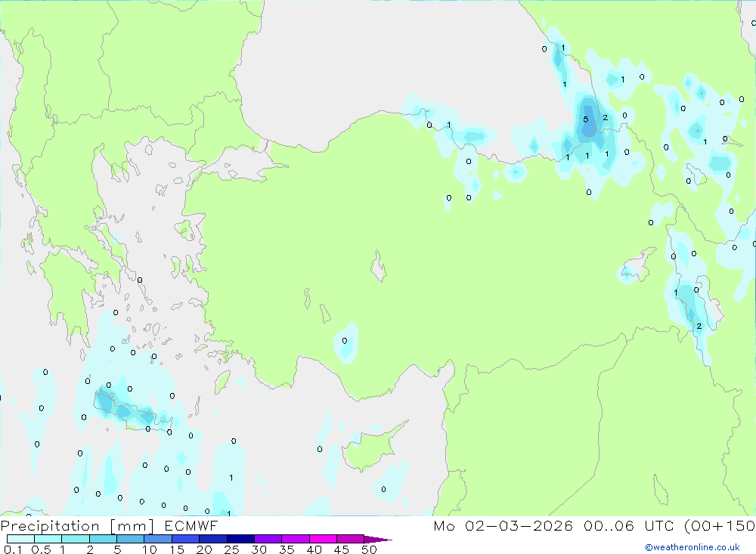
Task: Pick the 1–2 mm legend color swatch
Action: (76, 539)
